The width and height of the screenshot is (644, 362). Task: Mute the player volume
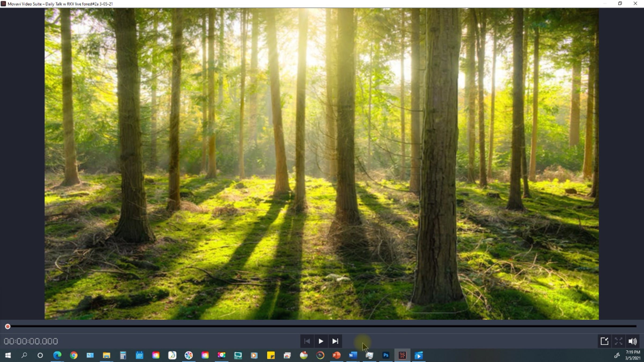coord(632,341)
